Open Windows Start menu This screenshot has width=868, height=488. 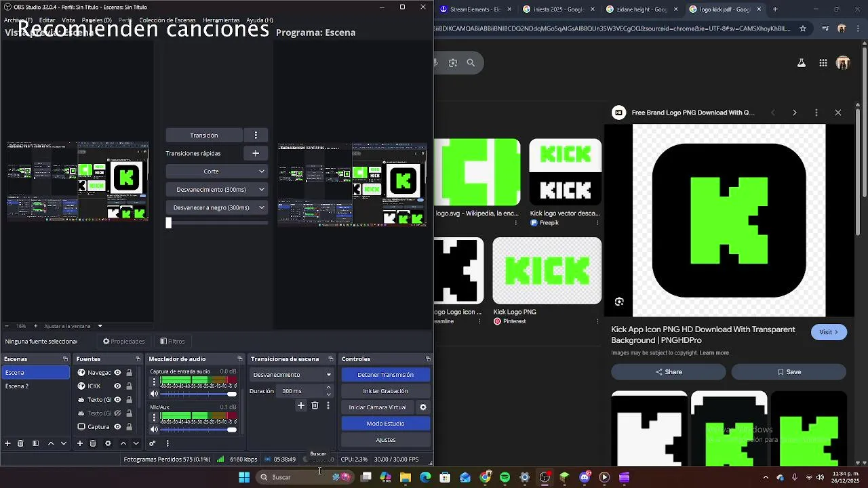244,477
